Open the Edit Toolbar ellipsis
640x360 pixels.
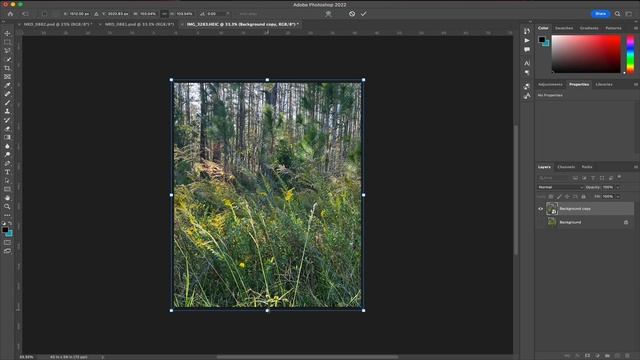point(7,215)
